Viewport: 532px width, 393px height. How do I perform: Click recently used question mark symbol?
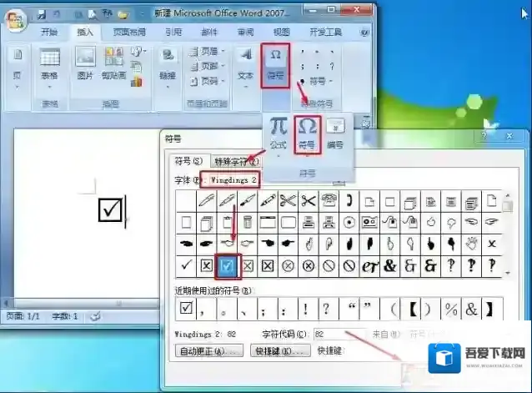click(x=326, y=309)
